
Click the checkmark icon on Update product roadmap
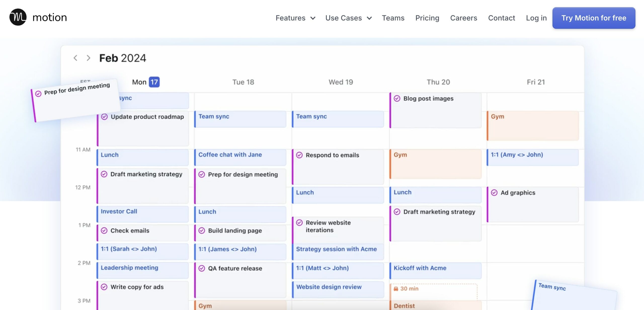pyautogui.click(x=105, y=117)
